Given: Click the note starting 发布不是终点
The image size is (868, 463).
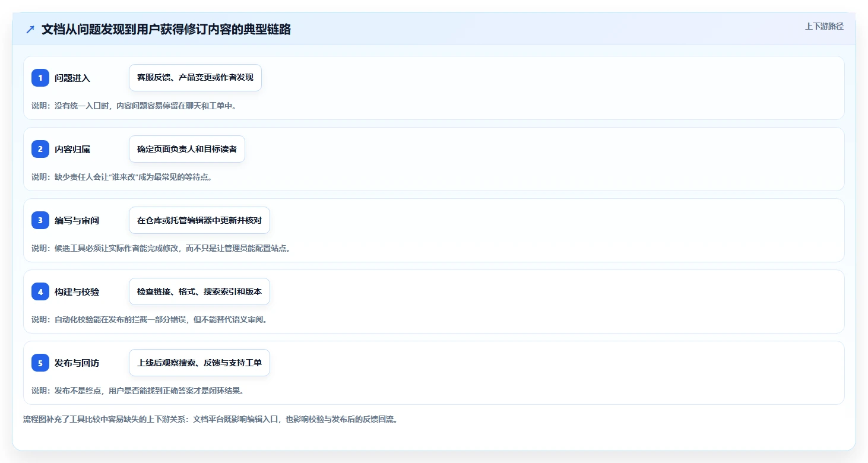Looking at the screenshot, I should point(138,391).
